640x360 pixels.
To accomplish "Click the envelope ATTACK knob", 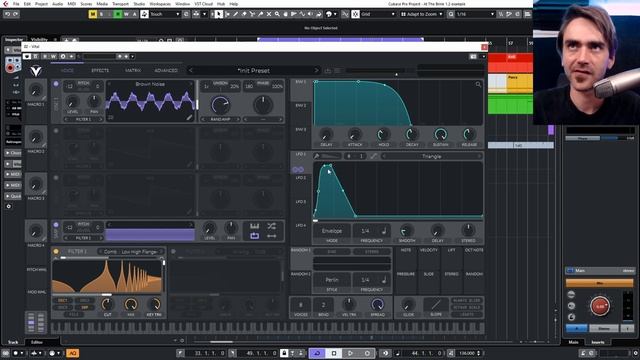I will pos(355,134).
